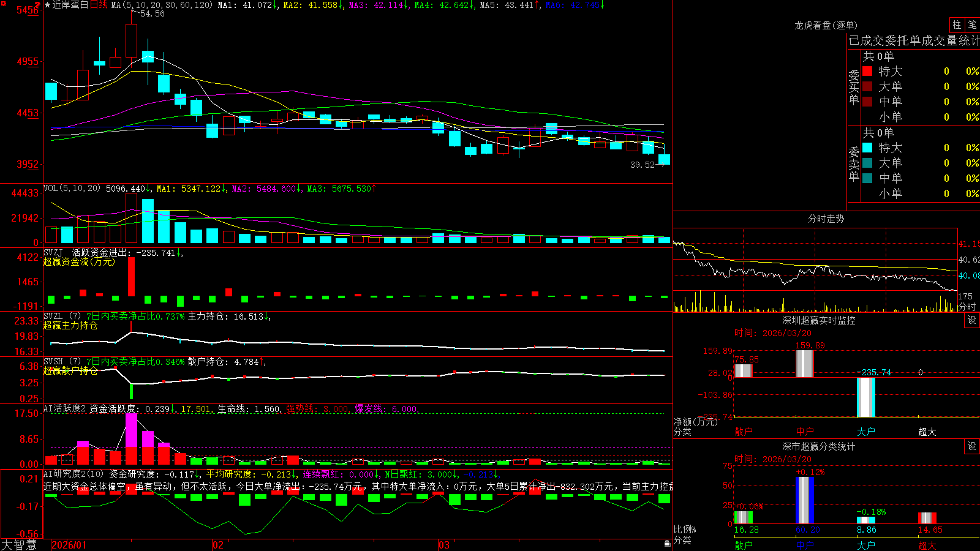The image size is (980, 551).
Task: Click the green MA4: 42.642 value
Action: pos(444,5)
